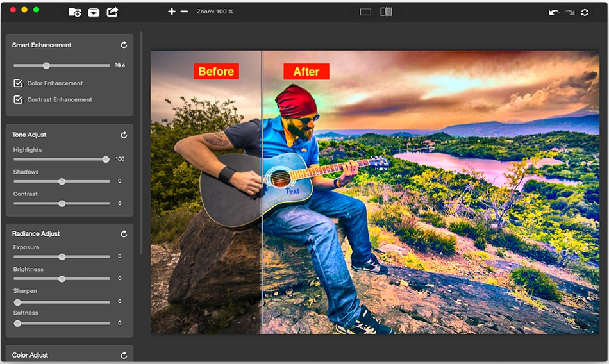
Task: Reset all adjustments with refresh icon
Action: click(x=585, y=12)
